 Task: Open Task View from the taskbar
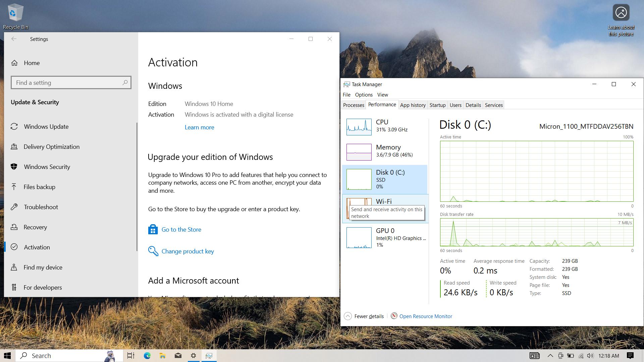point(130,356)
